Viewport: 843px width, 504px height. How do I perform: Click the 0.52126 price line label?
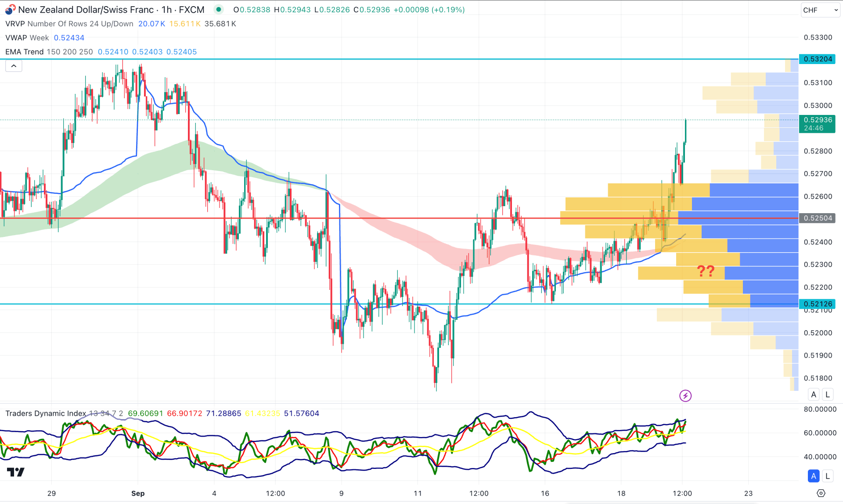(x=818, y=304)
